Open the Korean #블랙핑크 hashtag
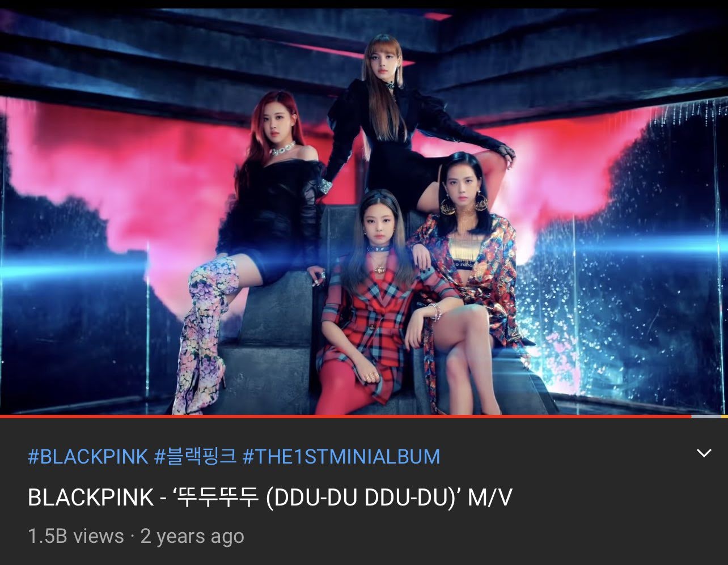Screen dimensions: 728x565 [x=195, y=456]
